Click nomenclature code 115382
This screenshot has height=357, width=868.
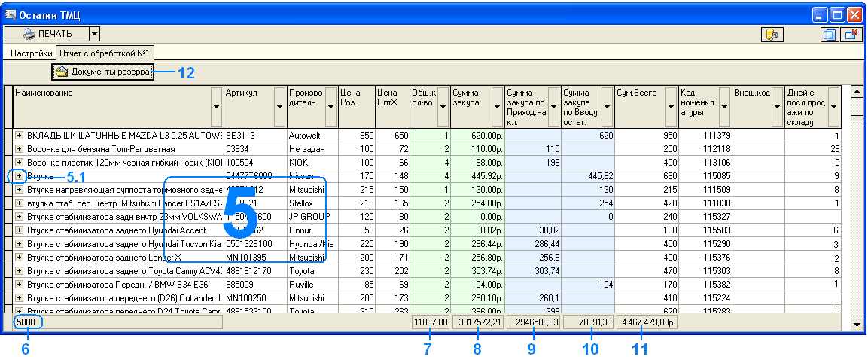(705, 284)
